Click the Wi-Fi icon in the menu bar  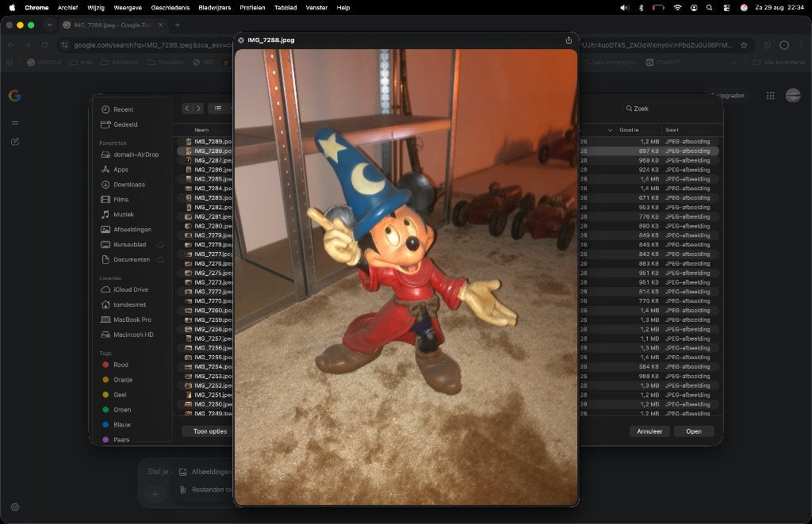point(677,8)
